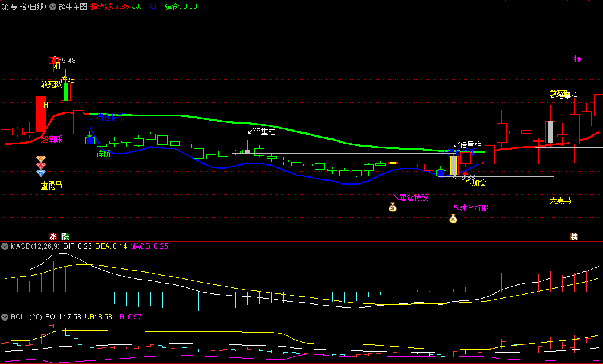This screenshot has width=603, height=364.
Task: Click the green 跌 badge
Action: coord(65,237)
